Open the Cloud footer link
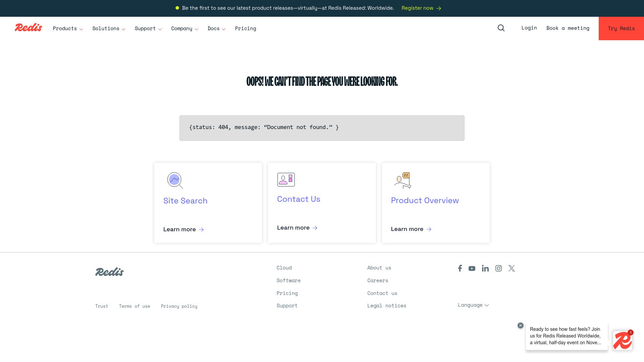Screen dimensions: 644x362 point(284,268)
